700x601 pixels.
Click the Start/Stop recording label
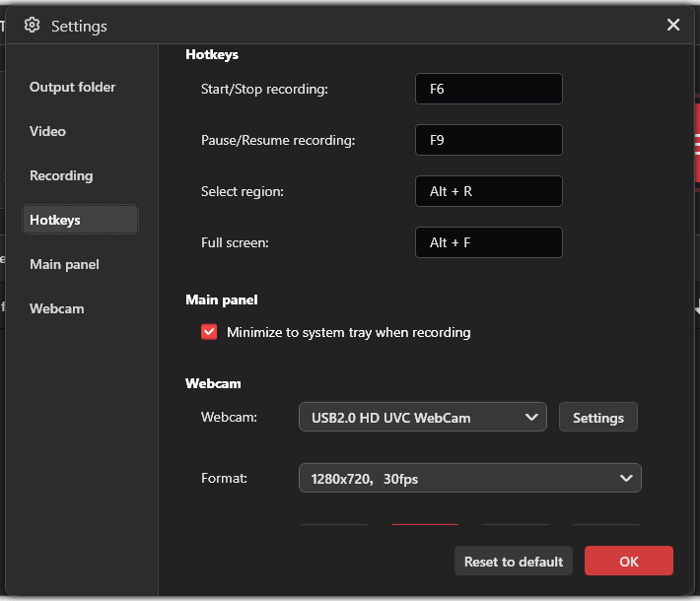[264, 90]
